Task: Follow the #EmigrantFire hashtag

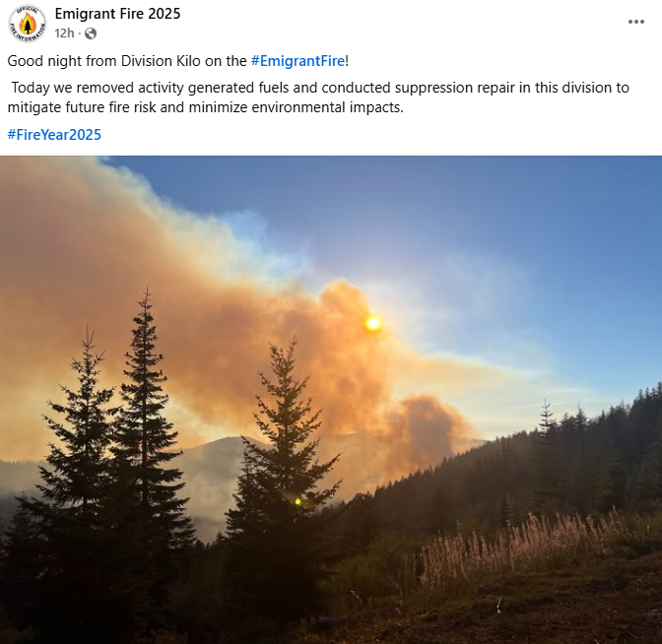Action: (298, 61)
